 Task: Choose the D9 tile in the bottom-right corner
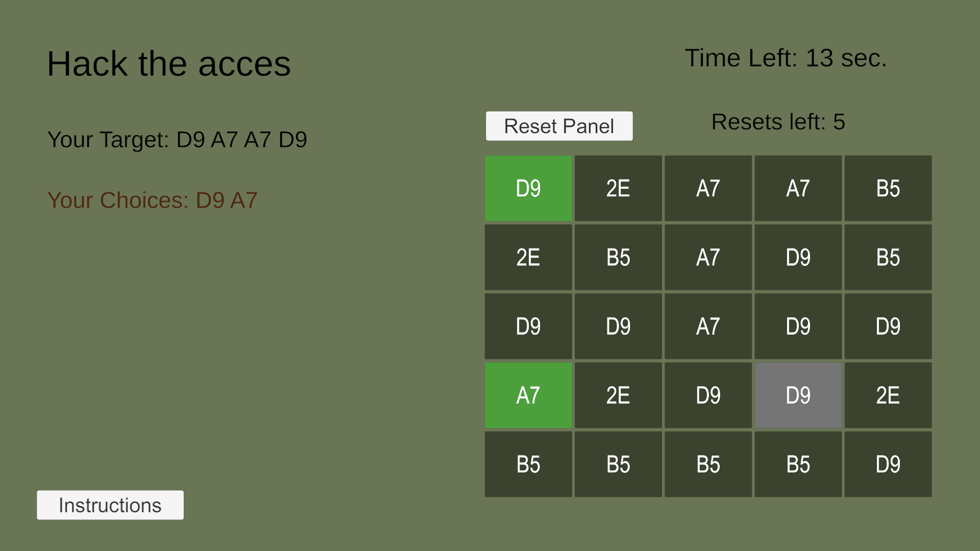click(888, 464)
